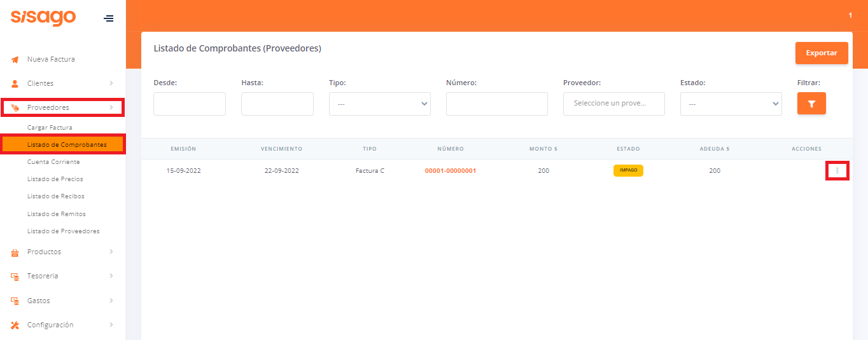Open the Estado dropdown filter
Screen dimensions: 868x340
tap(731, 104)
